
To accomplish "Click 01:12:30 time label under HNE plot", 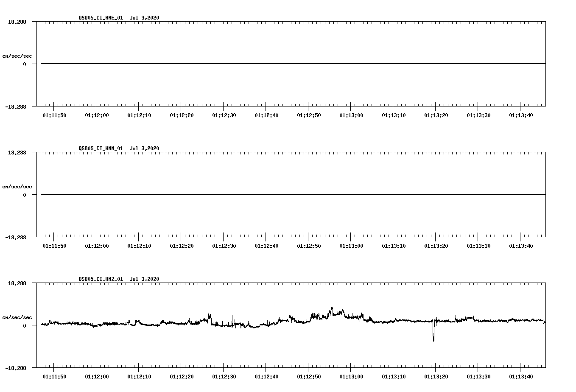I will [224, 115].
